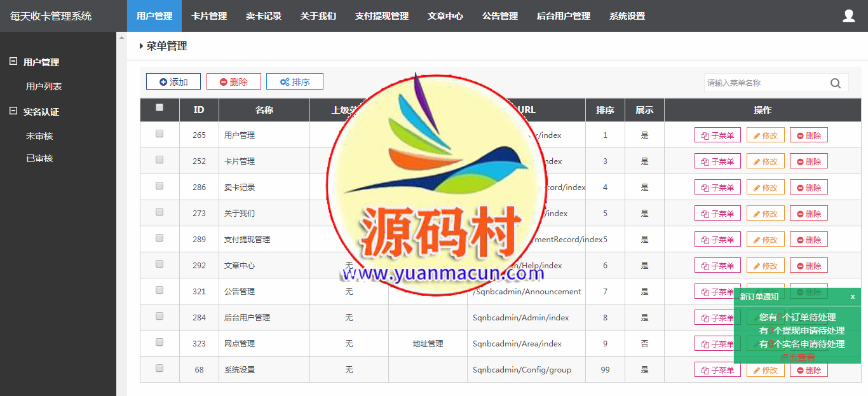Click 修改 for the 卡片管理 row
Screen dimensions: 868x396
point(765,161)
